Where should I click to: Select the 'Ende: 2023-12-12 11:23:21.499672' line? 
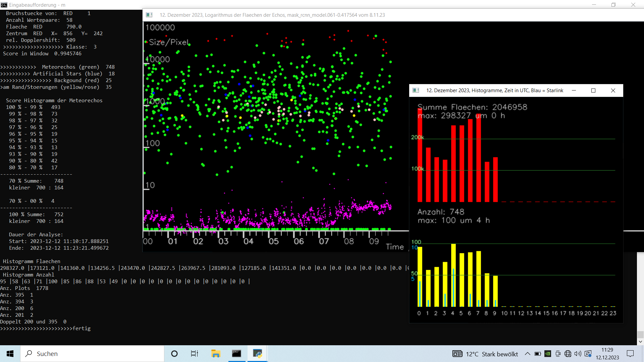[59, 248]
